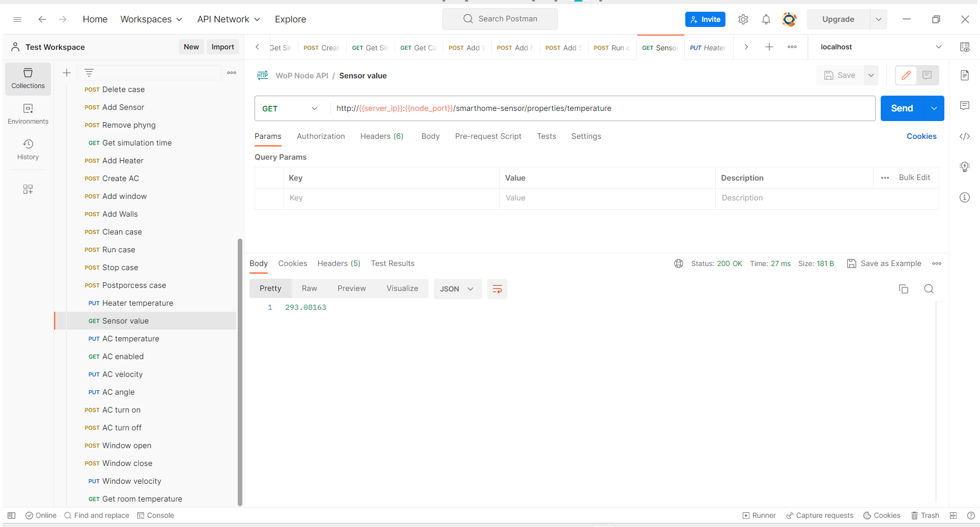Create a new collection with plus icon
Viewport: 980px width, 527px height.
(x=67, y=73)
